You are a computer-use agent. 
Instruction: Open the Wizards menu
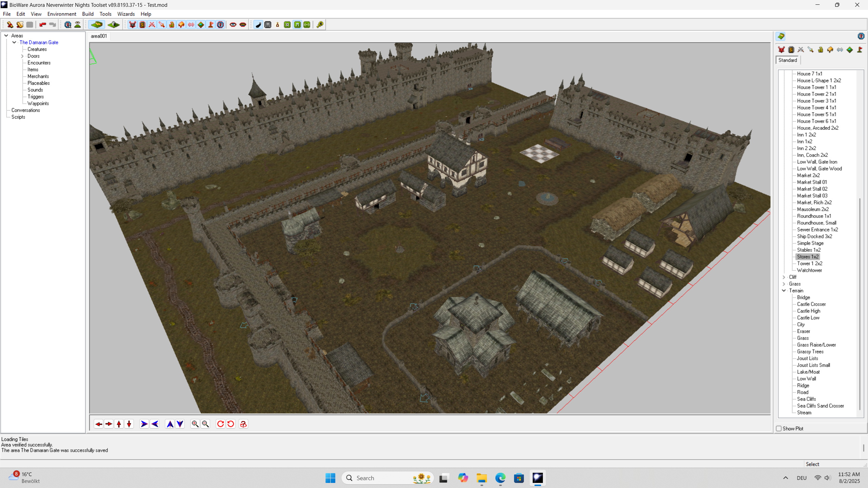coord(126,14)
